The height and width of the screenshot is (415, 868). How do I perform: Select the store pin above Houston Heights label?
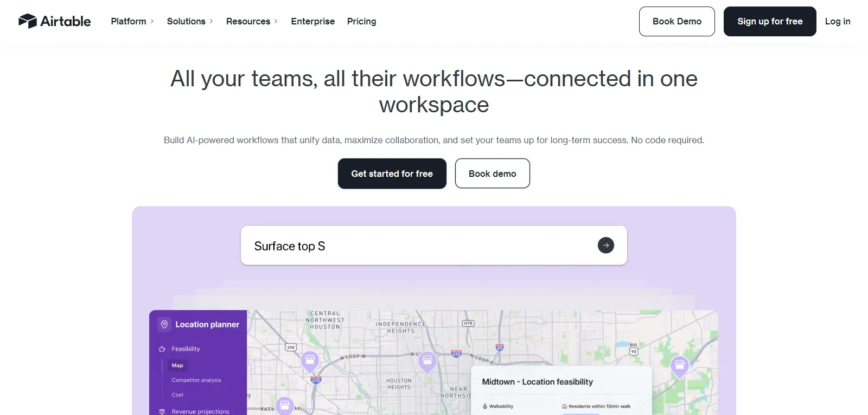tap(427, 361)
